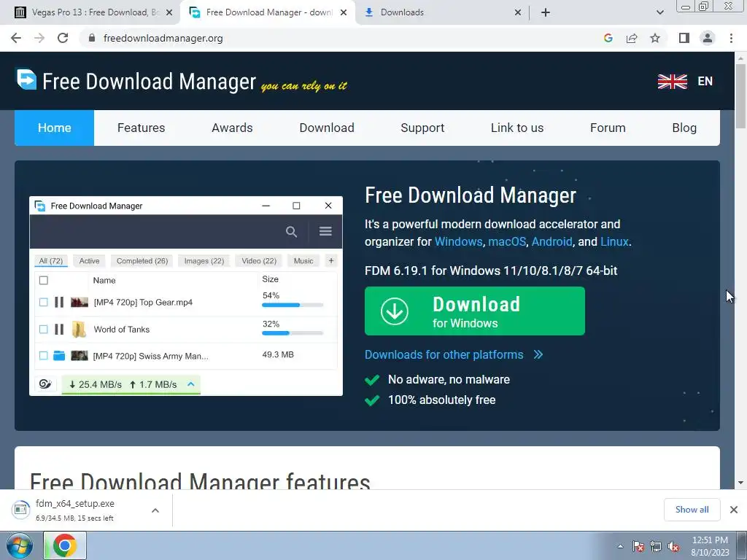Open Downloads for other platforms link
Image resolution: width=747 pixels, height=560 pixels.
click(x=454, y=355)
